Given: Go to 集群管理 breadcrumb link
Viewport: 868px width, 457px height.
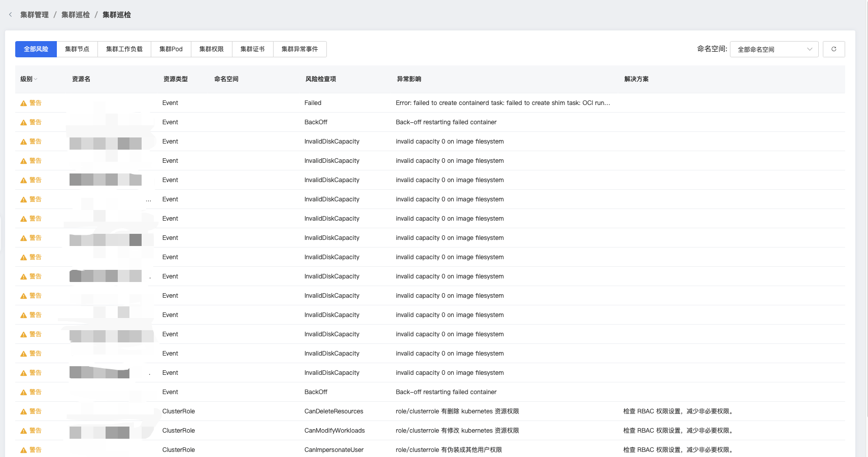Looking at the screenshot, I should pyautogui.click(x=35, y=15).
